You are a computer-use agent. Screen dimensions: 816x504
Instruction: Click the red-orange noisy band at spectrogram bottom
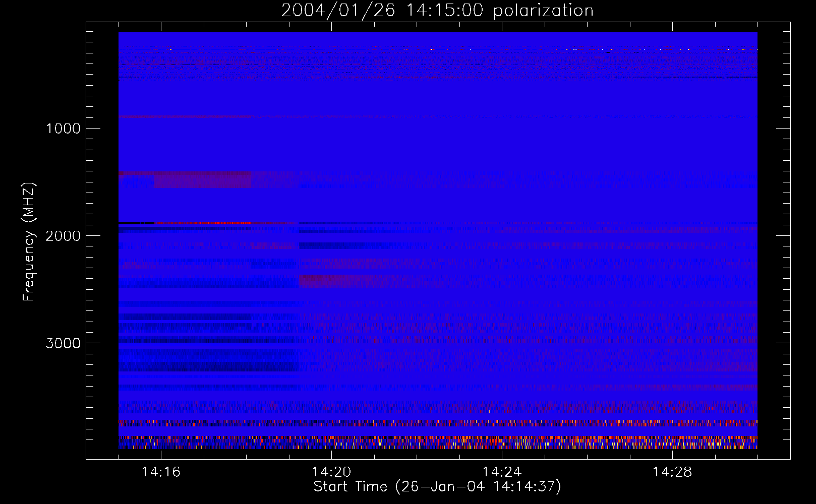[x=438, y=443]
